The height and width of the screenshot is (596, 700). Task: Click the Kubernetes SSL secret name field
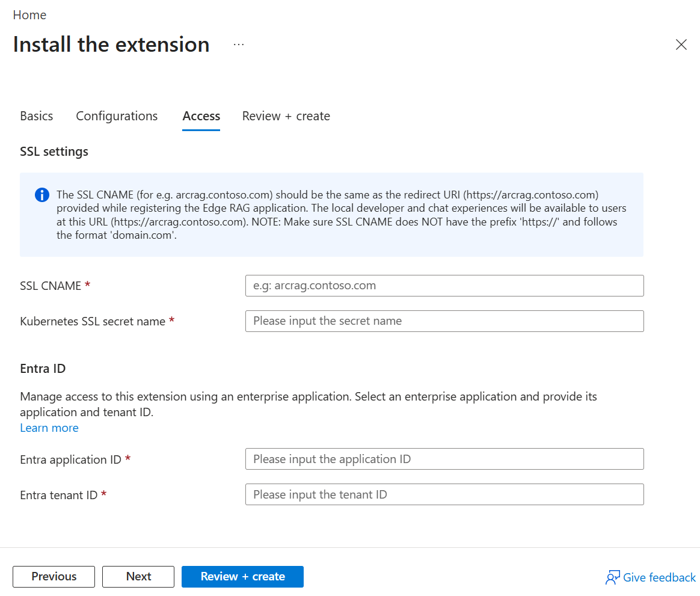(x=444, y=321)
